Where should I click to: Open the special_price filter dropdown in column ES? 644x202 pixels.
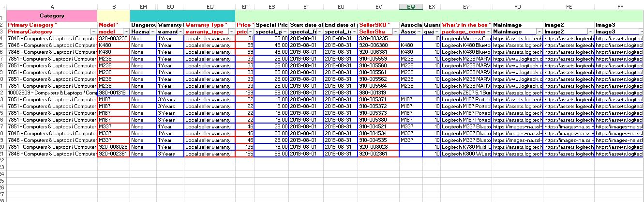pyautogui.click(x=285, y=31)
